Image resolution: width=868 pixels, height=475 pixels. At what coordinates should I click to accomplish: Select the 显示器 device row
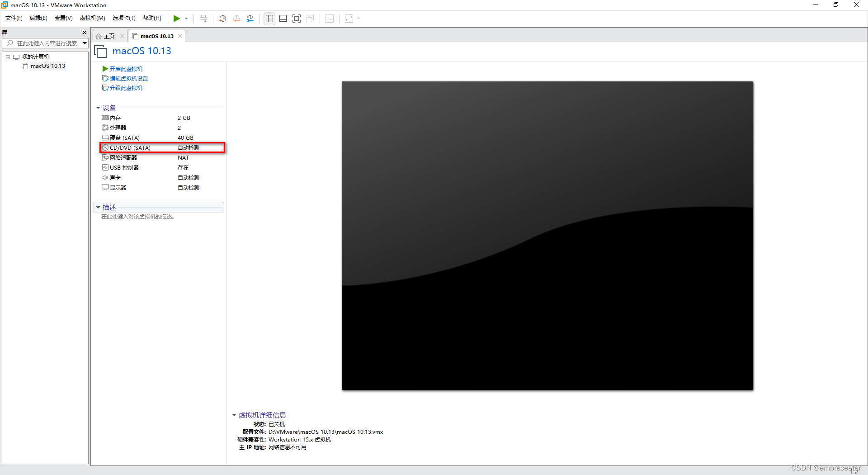[x=162, y=187]
